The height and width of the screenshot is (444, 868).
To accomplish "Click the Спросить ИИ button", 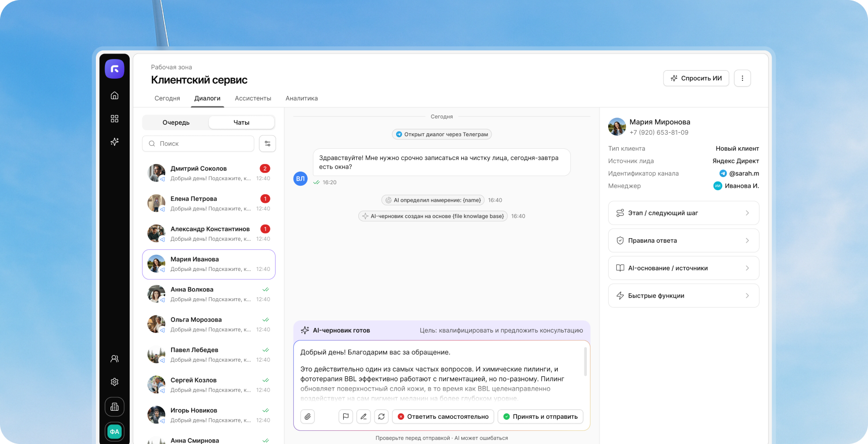I will (x=696, y=78).
